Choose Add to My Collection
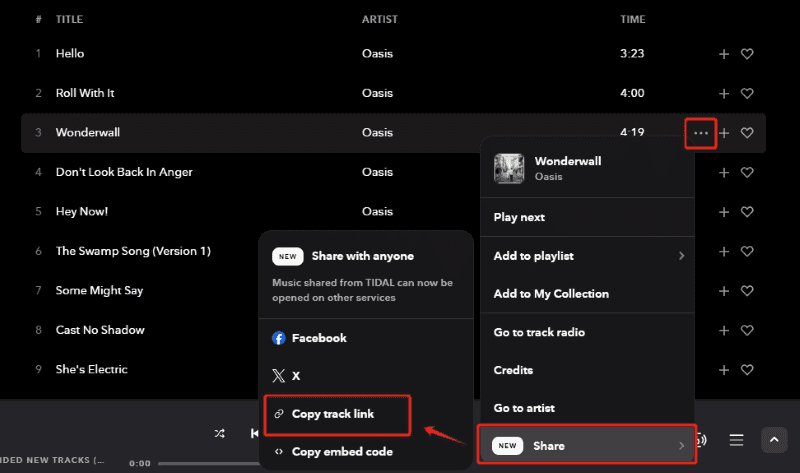 (587, 294)
